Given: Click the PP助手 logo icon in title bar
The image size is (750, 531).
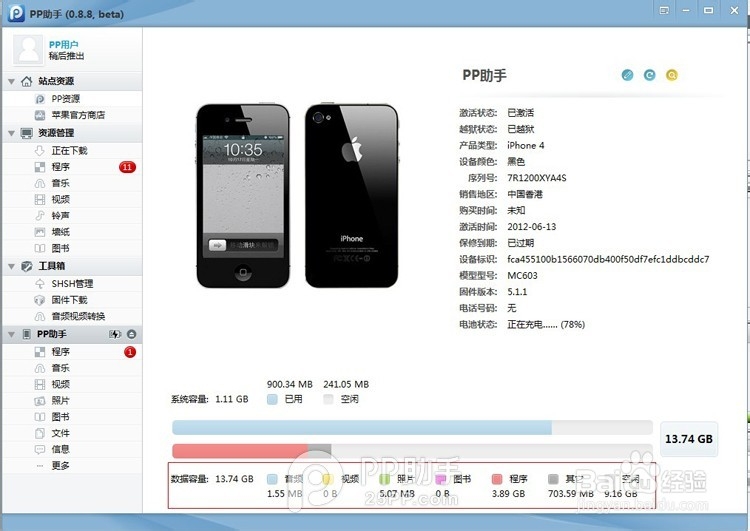Looking at the screenshot, I should pyautogui.click(x=16, y=13).
